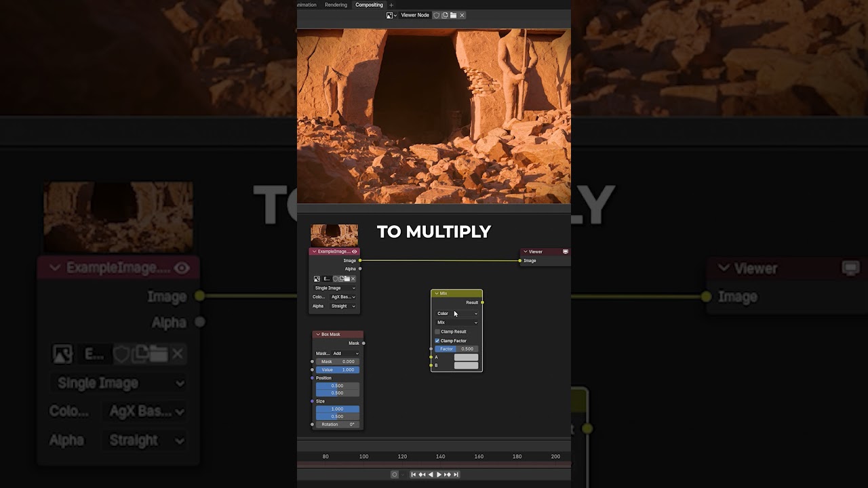Collapse the Viewer node chevron
The image size is (868, 488).
tap(525, 251)
